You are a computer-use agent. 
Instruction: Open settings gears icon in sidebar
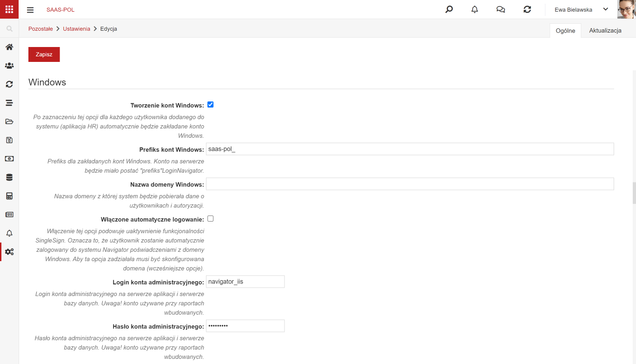(x=9, y=252)
